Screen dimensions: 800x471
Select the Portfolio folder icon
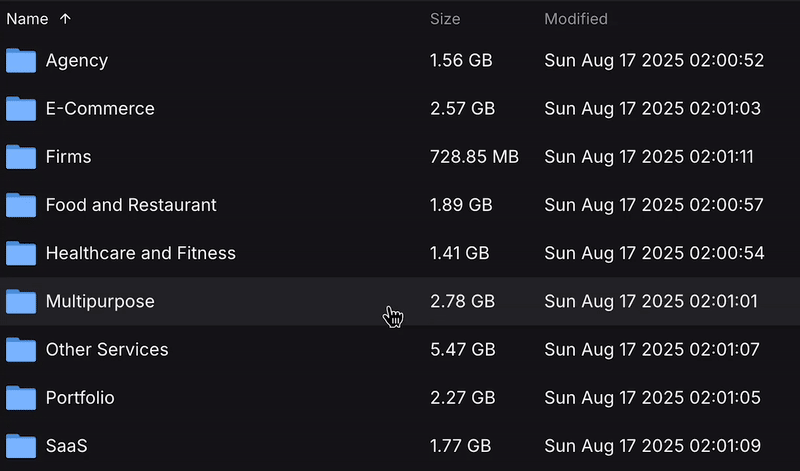[21, 398]
